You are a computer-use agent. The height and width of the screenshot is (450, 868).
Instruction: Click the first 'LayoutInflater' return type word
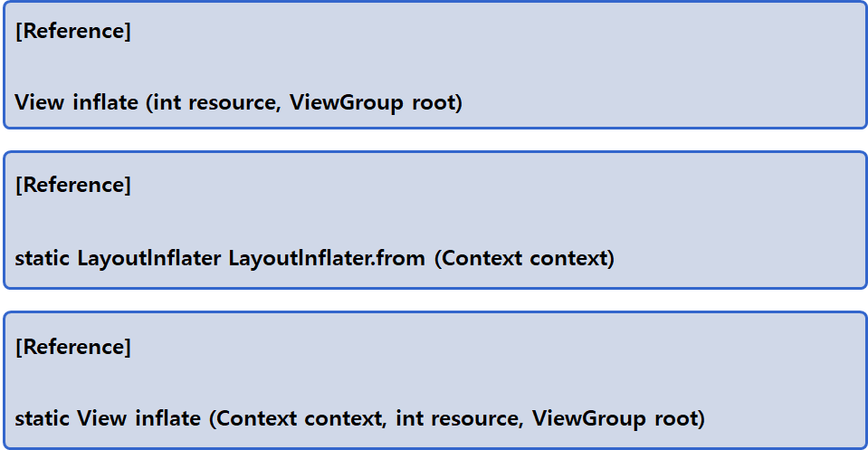click(149, 258)
